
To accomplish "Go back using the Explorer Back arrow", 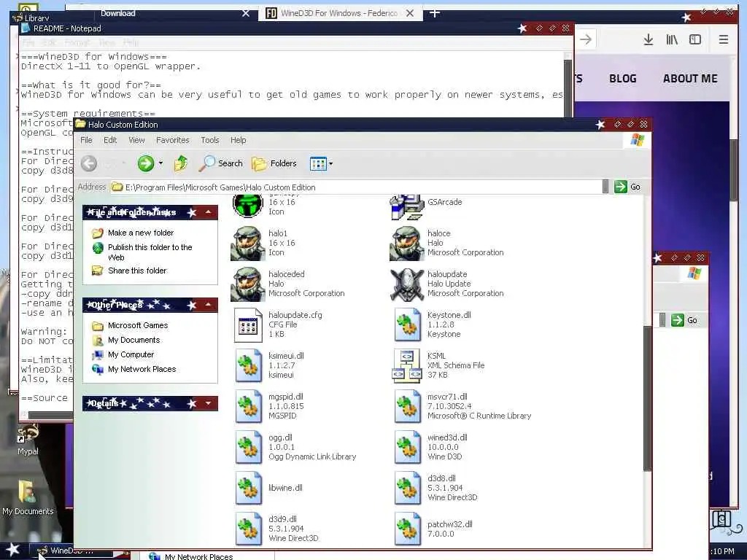I will coord(88,163).
